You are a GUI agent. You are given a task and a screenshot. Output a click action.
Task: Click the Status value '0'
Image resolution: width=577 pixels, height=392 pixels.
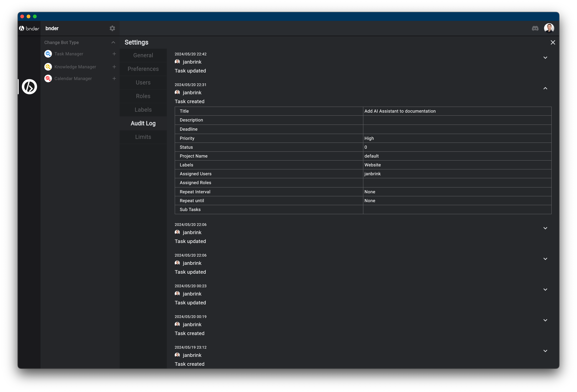point(365,147)
